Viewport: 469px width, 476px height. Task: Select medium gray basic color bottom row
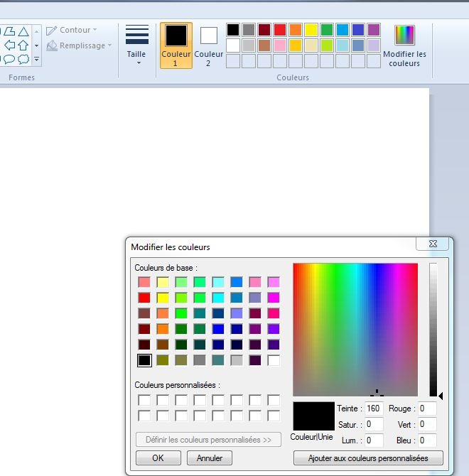coord(200,360)
